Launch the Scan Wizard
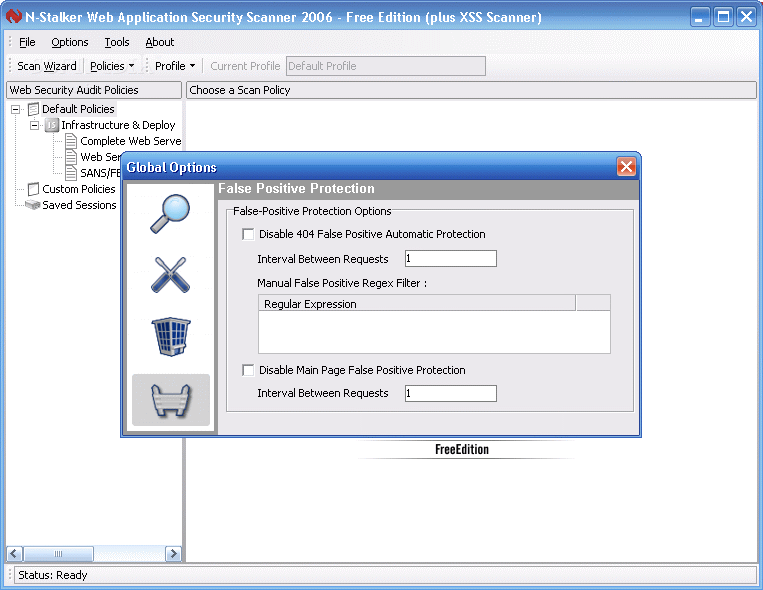The image size is (763, 590). (47, 66)
